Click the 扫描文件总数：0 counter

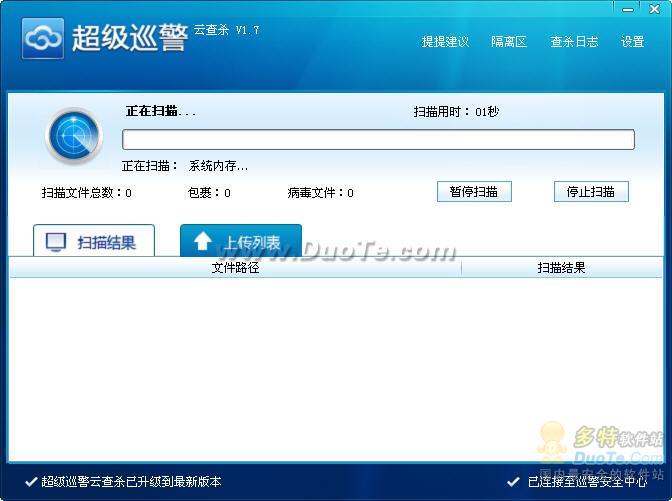[x=87, y=193]
